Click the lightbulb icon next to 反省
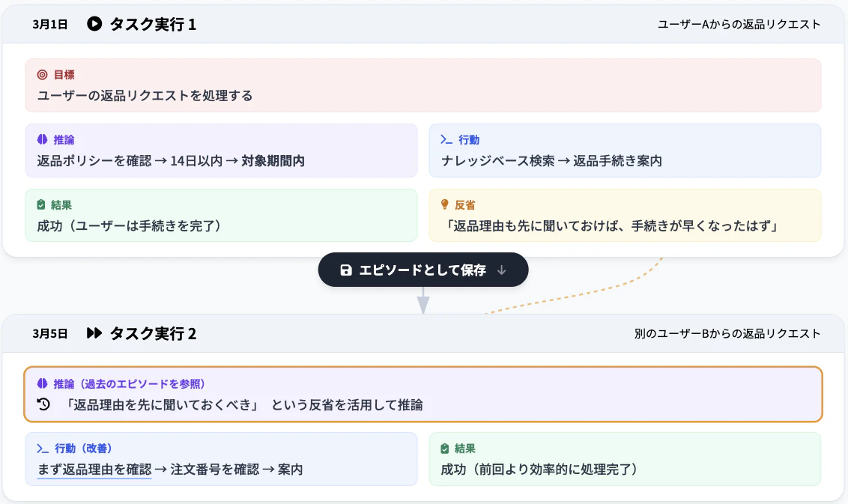Image resolution: width=848 pixels, height=504 pixels. point(444,204)
